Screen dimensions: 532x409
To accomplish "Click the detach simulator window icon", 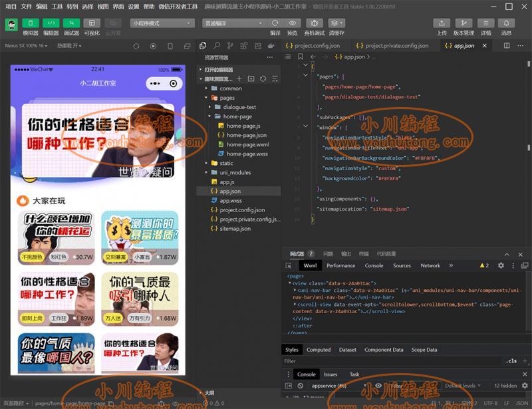I will click(187, 46).
